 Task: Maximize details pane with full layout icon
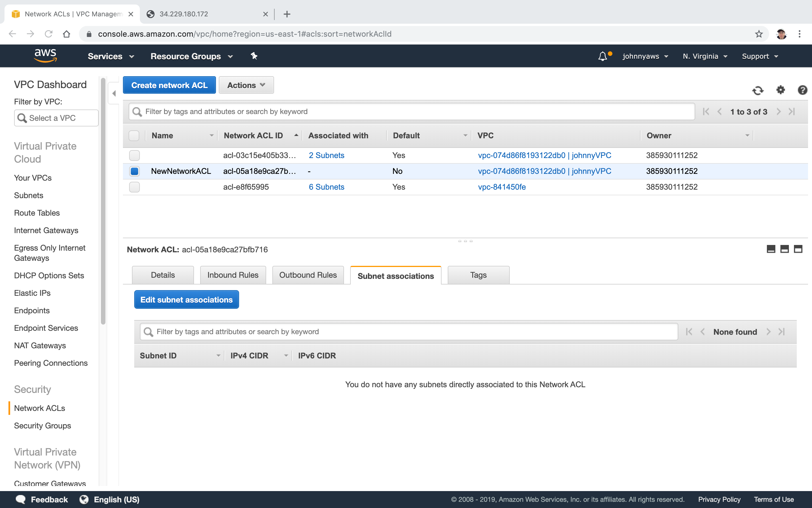point(798,249)
